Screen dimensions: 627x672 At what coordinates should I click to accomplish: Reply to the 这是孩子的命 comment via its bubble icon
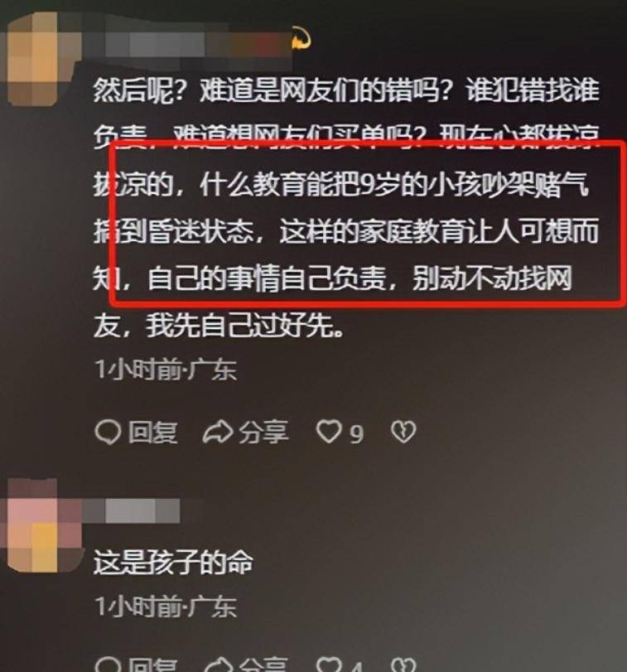tap(108, 665)
